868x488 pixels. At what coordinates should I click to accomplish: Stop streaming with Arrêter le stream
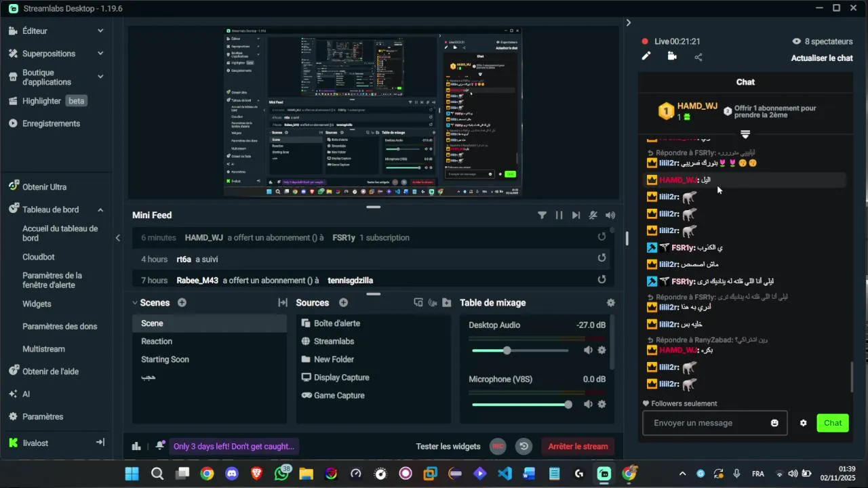pos(578,446)
